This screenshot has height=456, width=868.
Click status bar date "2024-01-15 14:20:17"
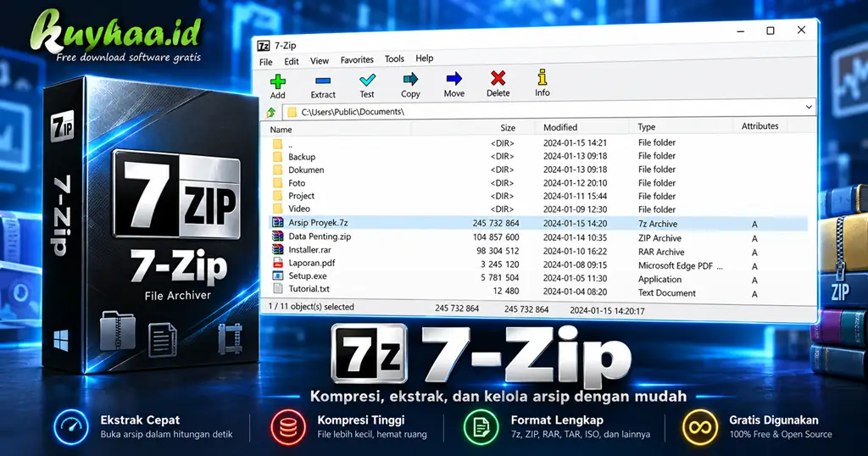point(607,311)
